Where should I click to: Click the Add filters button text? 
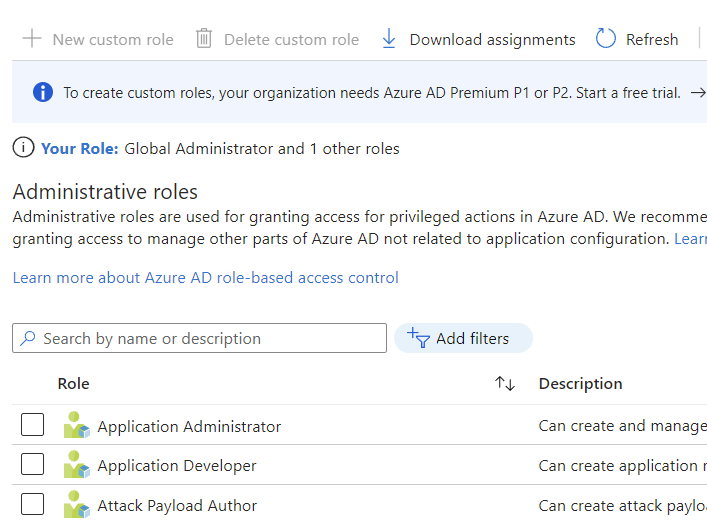click(472, 339)
